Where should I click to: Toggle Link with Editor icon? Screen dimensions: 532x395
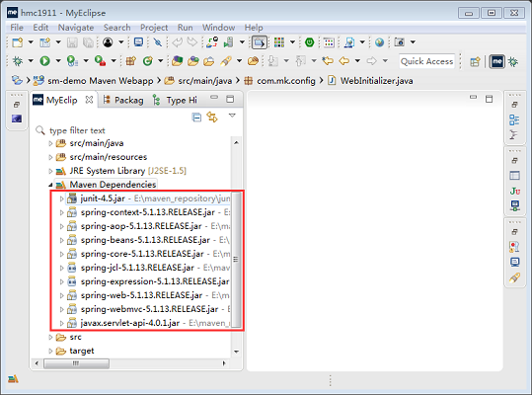coord(212,118)
